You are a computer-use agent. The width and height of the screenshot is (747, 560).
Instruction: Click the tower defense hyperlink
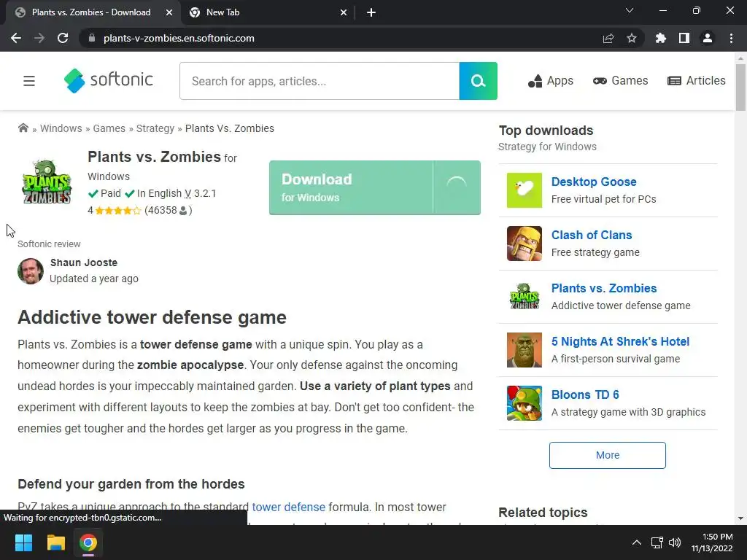[288, 507]
